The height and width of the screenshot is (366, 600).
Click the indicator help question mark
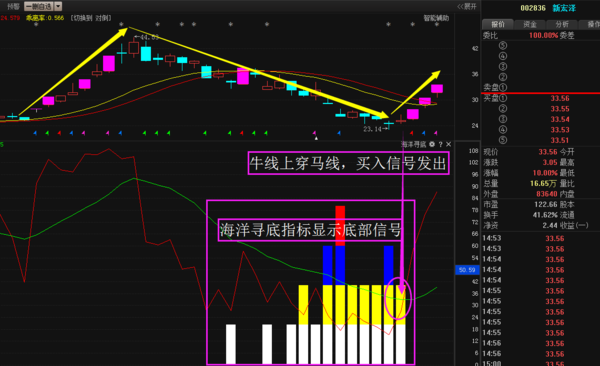point(440,144)
